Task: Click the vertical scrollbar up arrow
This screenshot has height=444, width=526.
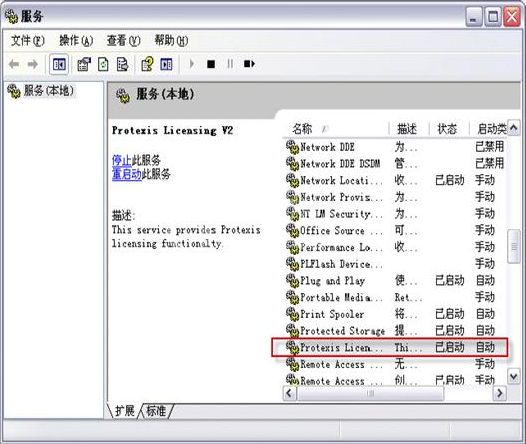Action: 514,127
